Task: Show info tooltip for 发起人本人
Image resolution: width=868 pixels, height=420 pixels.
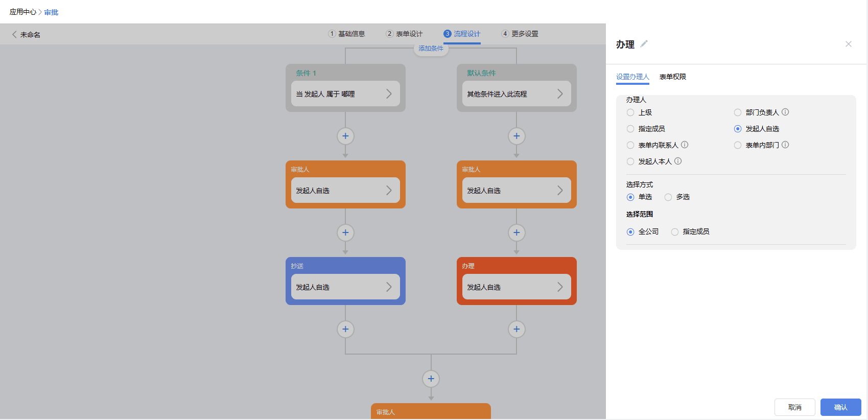Action: point(678,161)
